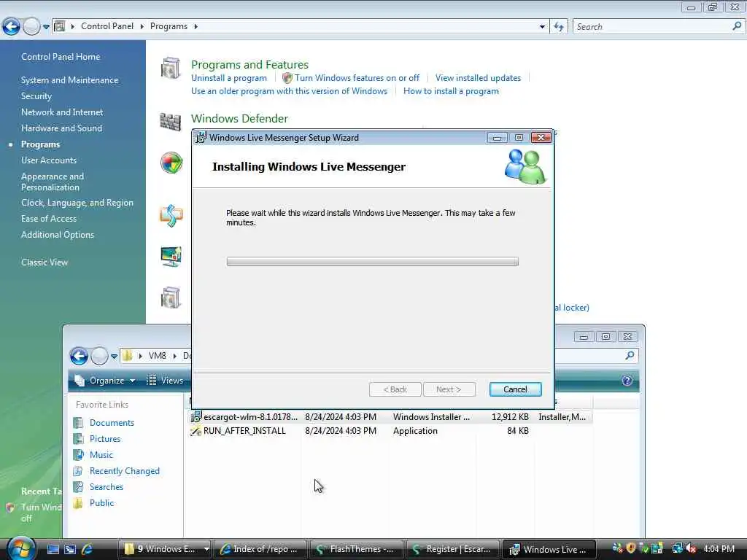Open the Views dropdown in Explorer toolbar
This screenshot has width=747, height=560.
(165, 381)
